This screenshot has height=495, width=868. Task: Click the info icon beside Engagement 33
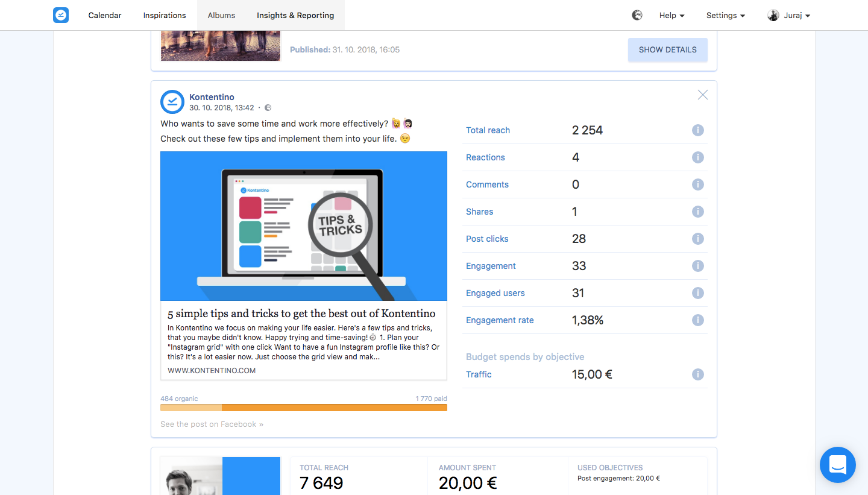(x=698, y=266)
